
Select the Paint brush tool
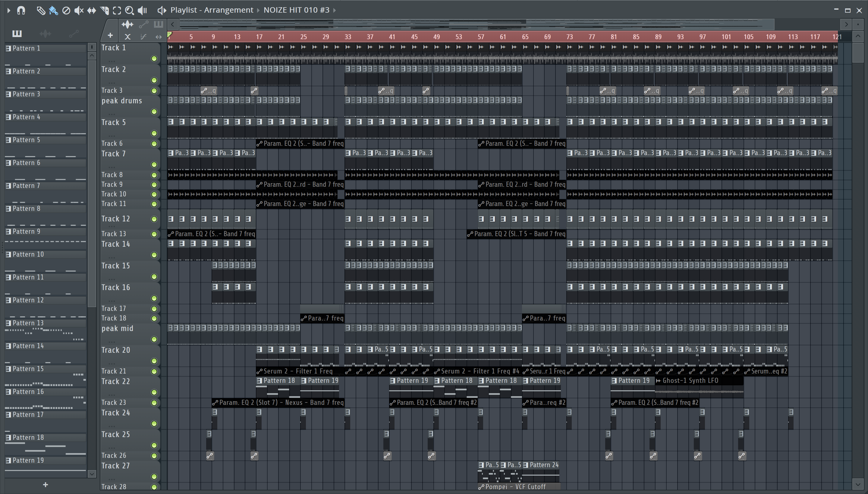click(x=53, y=11)
